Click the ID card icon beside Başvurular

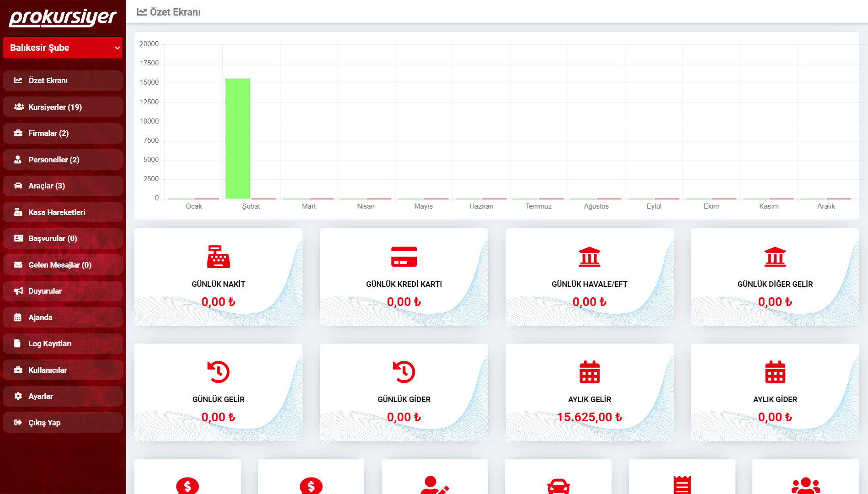click(x=19, y=238)
